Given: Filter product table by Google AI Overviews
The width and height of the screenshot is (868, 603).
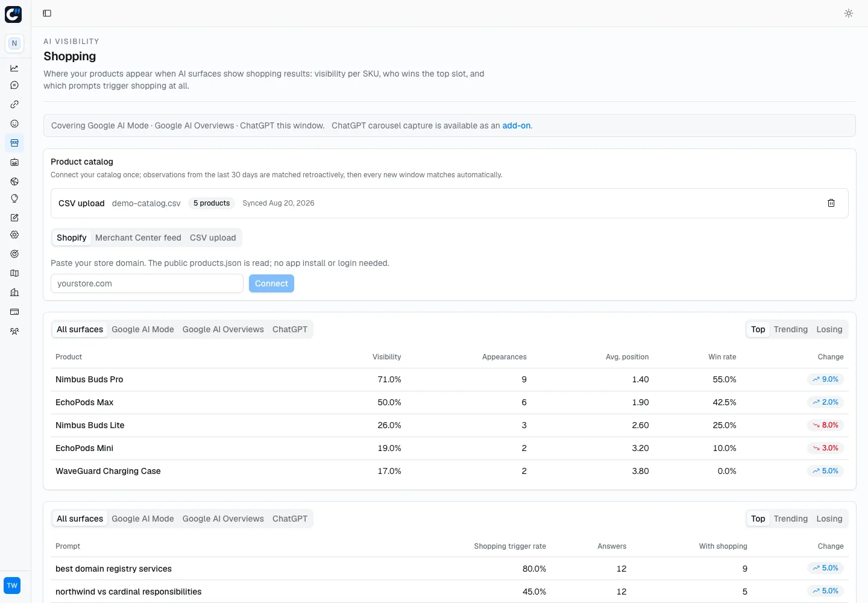Looking at the screenshot, I should coord(223,329).
